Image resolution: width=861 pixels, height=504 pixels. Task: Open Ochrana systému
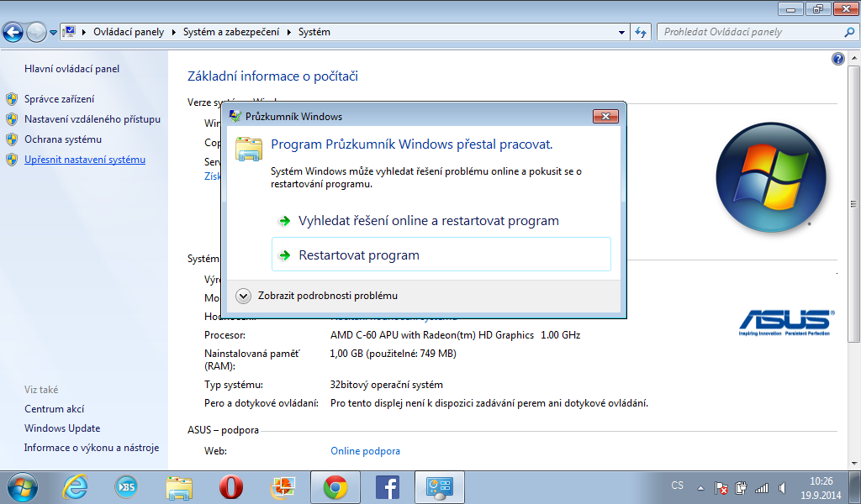point(63,139)
